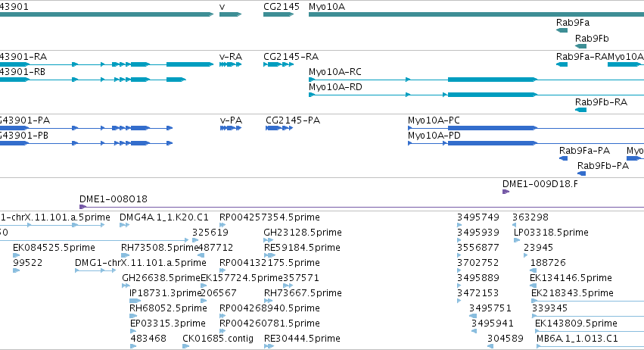Select the RH73667.5prime EST label

click(x=303, y=294)
